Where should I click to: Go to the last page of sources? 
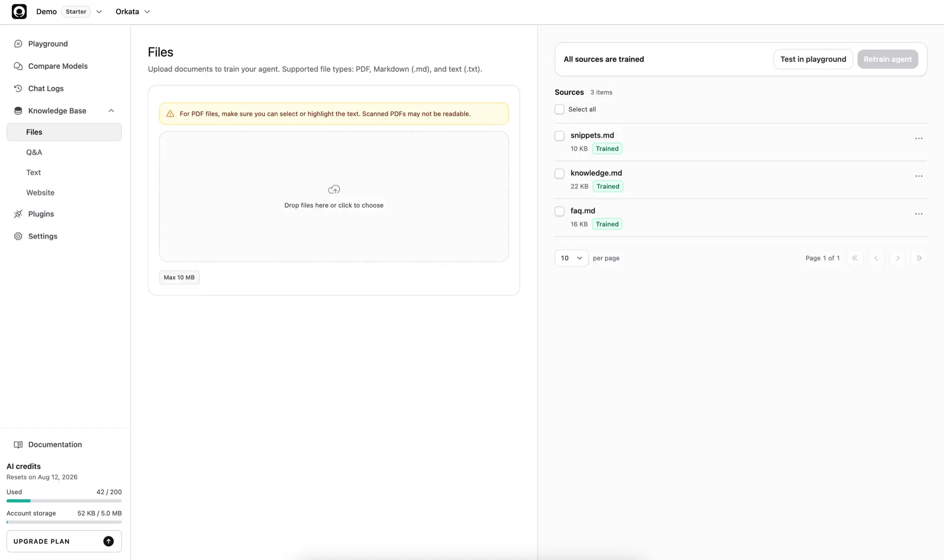point(919,258)
